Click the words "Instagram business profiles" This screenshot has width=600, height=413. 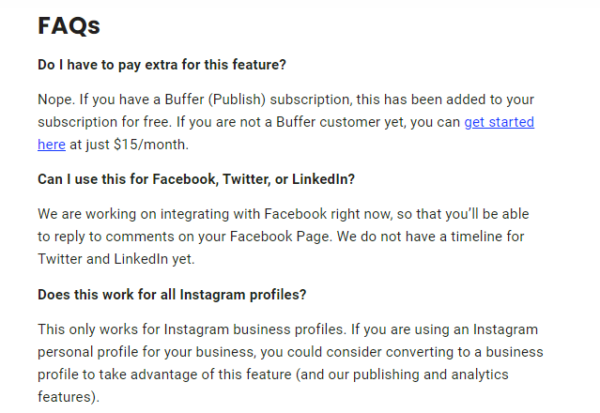(x=253, y=330)
